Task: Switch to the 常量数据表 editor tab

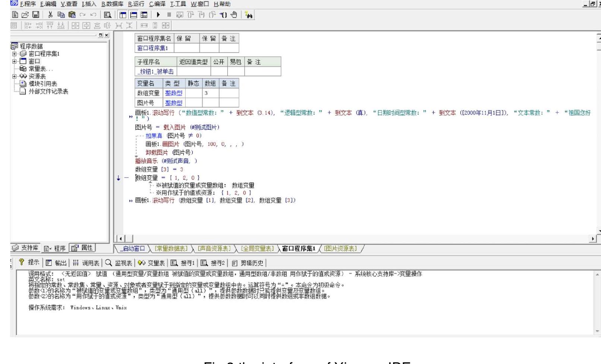Action: point(171,249)
